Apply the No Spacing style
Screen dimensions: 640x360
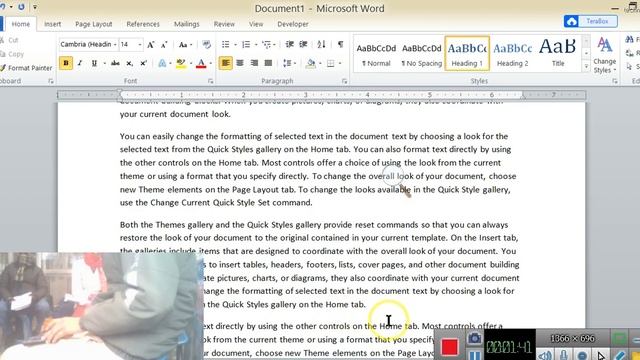422,54
